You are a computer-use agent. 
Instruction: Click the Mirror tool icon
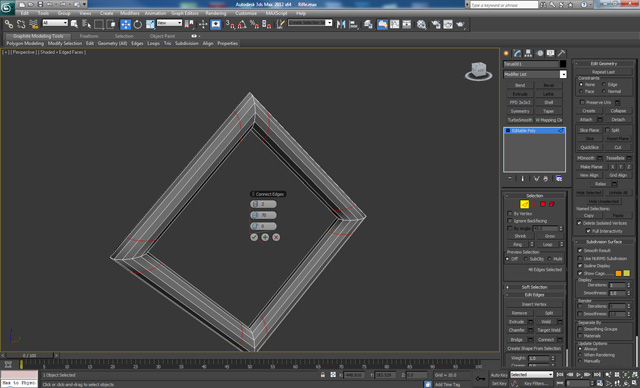point(341,24)
